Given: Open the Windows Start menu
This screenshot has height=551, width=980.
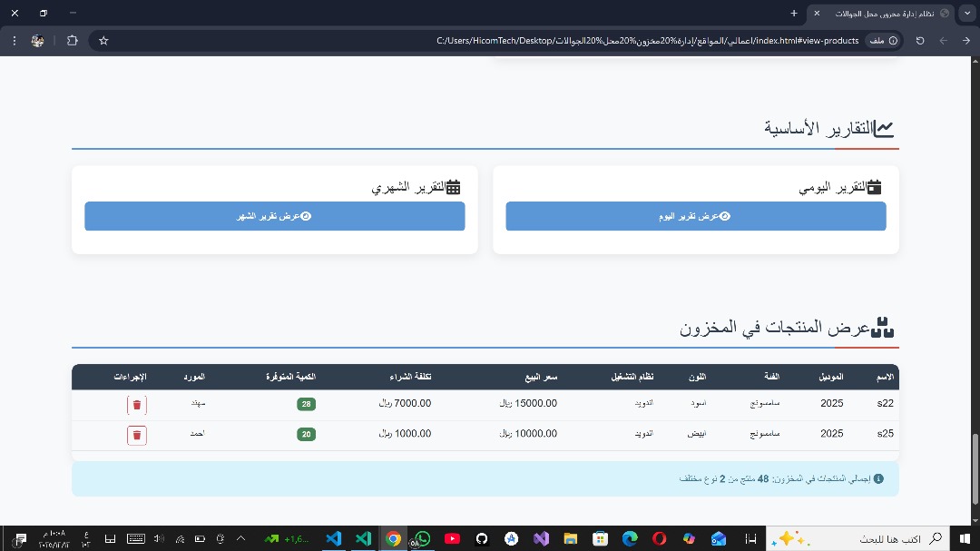Looking at the screenshot, I should [966, 538].
